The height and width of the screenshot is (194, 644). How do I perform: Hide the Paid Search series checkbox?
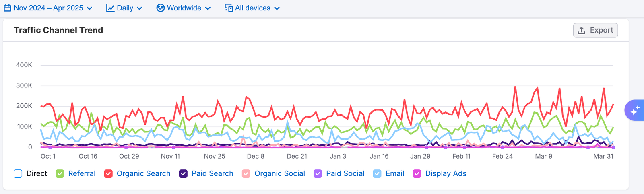point(183,174)
